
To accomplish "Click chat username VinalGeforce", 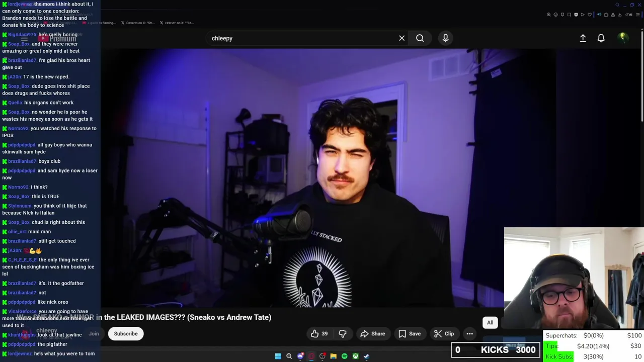I will (x=23, y=312).
